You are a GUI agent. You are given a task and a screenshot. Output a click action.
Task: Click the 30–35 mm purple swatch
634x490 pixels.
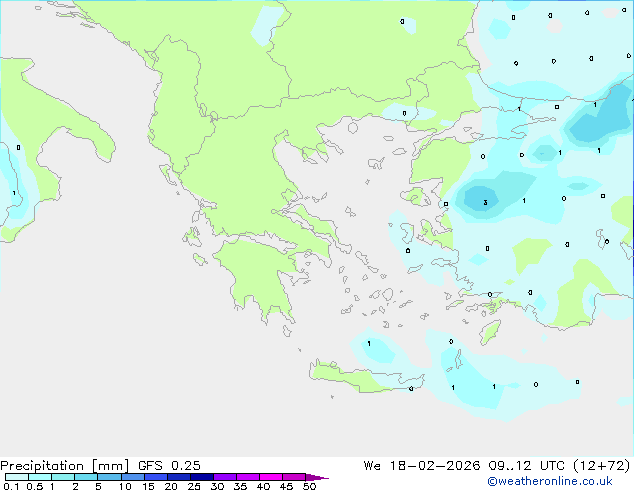[225, 477]
